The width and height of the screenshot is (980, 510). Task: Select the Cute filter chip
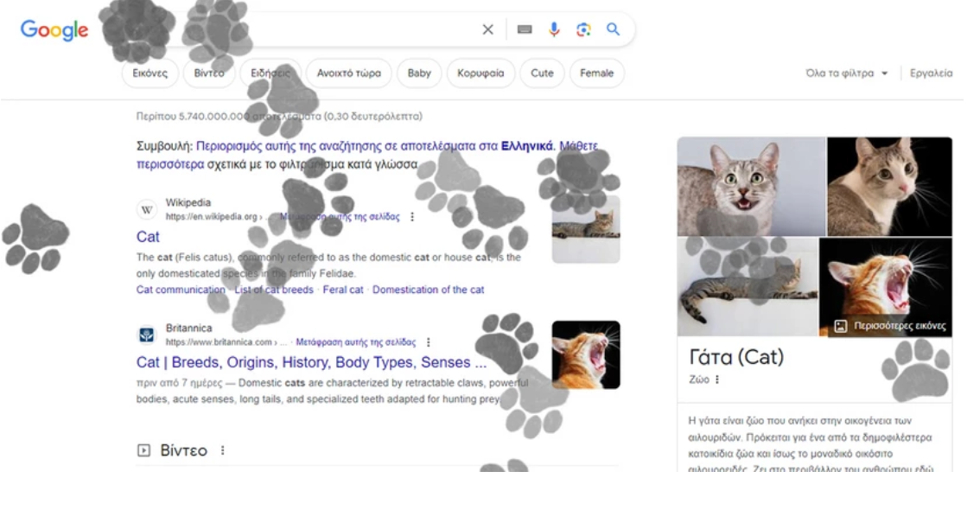(x=542, y=73)
